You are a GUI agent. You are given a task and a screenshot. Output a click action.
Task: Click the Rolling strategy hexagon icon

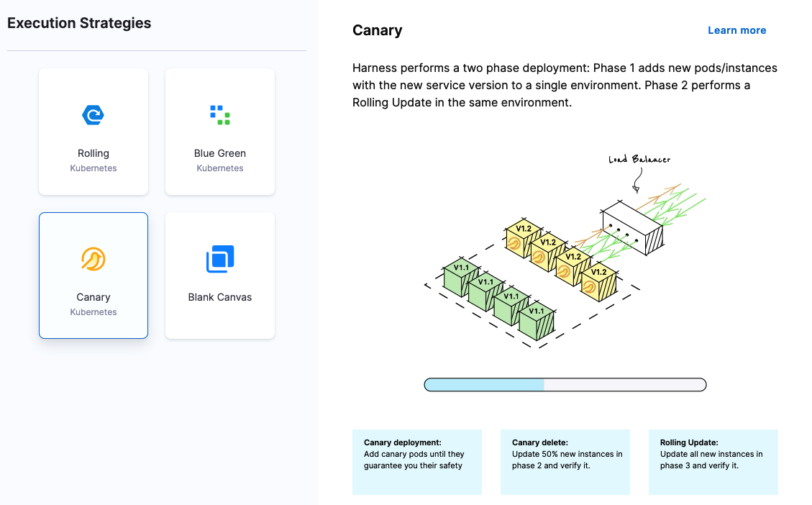tap(93, 114)
